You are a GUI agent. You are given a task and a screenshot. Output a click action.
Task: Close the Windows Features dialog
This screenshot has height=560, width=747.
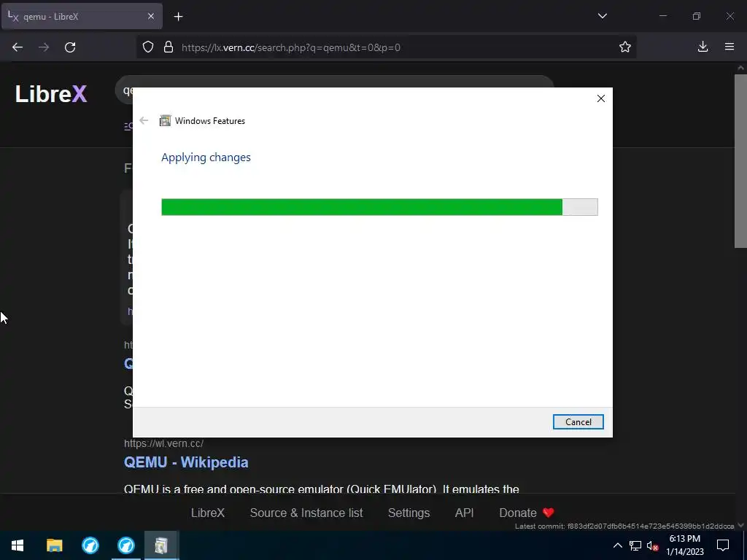[x=601, y=98]
